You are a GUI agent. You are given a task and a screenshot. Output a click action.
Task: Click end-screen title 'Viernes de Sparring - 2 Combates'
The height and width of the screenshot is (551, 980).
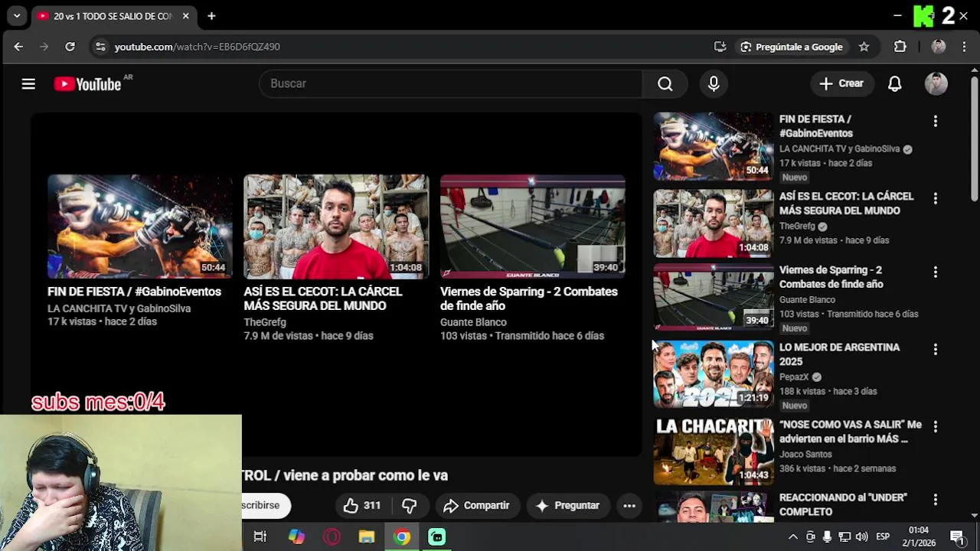coord(528,298)
